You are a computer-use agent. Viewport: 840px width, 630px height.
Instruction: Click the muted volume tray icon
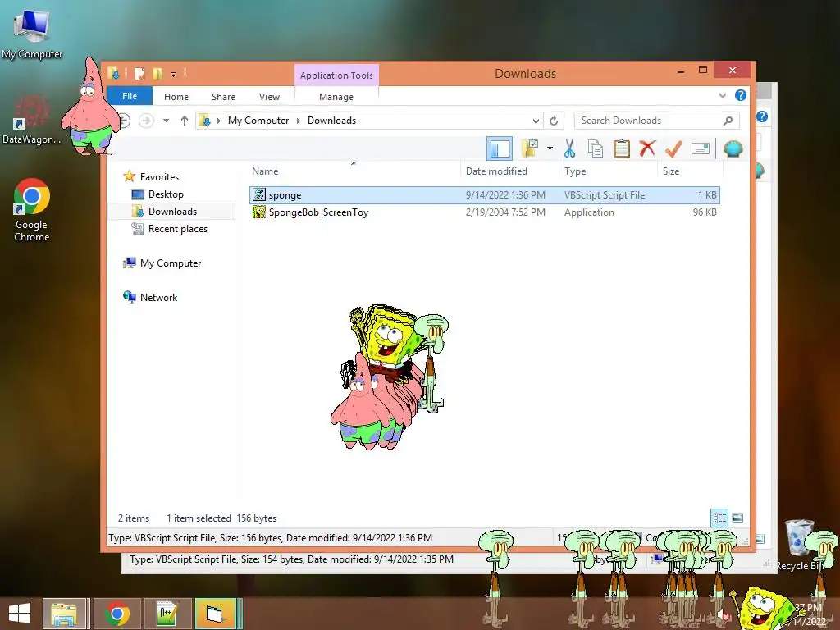click(x=723, y=615)
